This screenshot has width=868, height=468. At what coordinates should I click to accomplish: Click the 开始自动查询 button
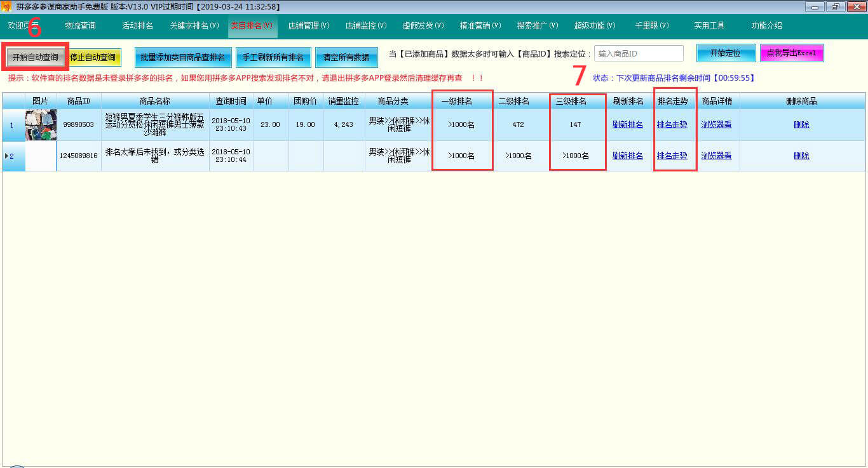point(36,57)
